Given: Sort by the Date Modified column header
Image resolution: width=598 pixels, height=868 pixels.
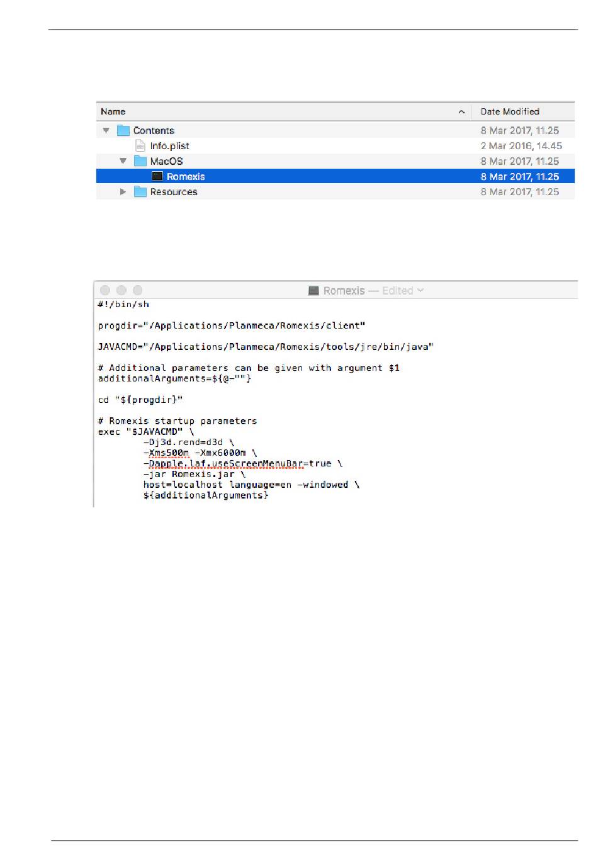Looking at the screenshot, I should (510, 111).
